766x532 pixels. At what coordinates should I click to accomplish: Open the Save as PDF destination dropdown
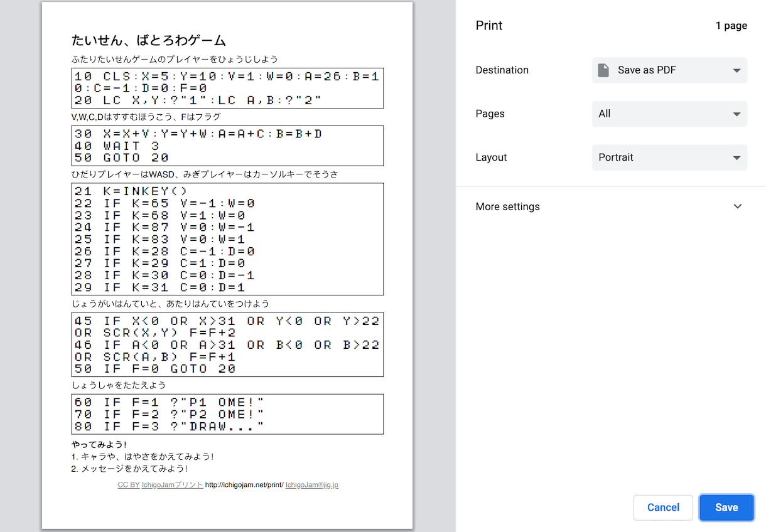pyautogui.click(x=669, y=70)
